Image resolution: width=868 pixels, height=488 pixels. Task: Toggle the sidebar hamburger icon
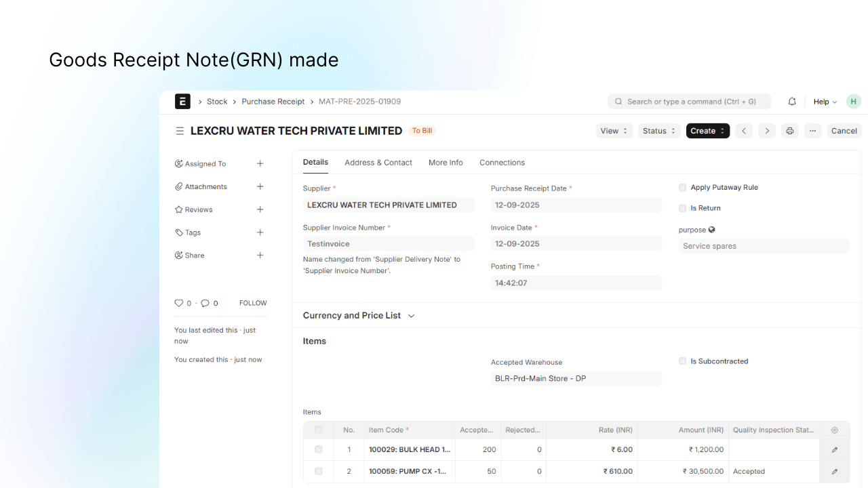(180, 131)
